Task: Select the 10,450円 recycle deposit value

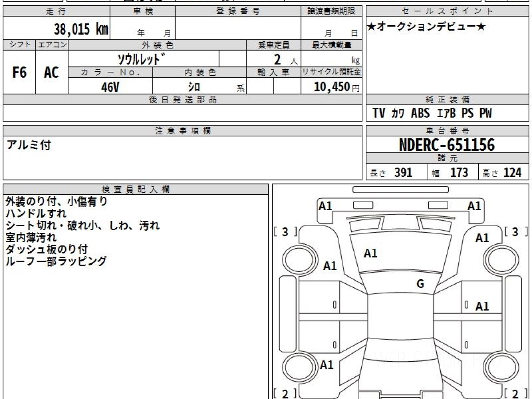Action: [337, 87]
